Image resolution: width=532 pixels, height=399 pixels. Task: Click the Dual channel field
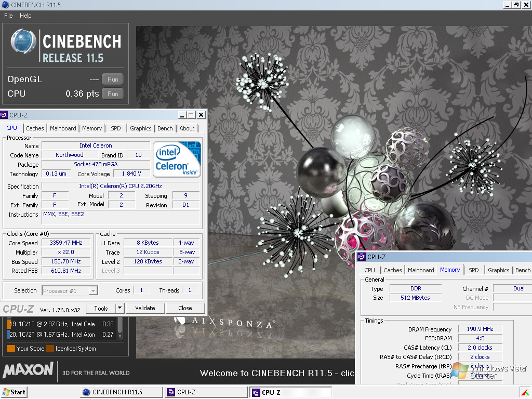pyautogui.click(x=513, y=288)
